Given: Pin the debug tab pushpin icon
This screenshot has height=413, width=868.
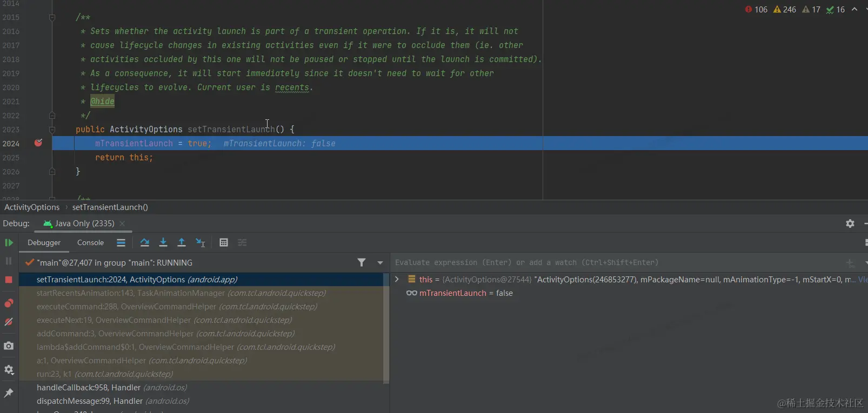Looking at the screenshot, I should click(x=9, y=393).
